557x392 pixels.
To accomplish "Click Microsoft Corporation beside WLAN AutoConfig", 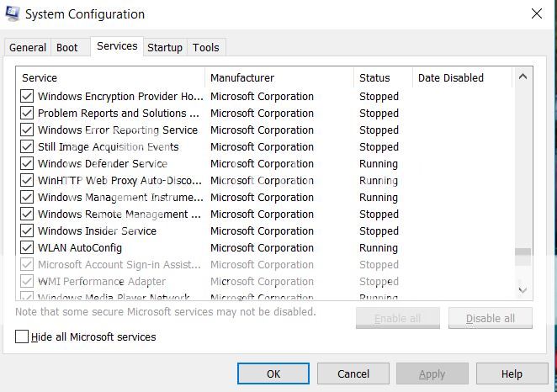I will (262, 248).
